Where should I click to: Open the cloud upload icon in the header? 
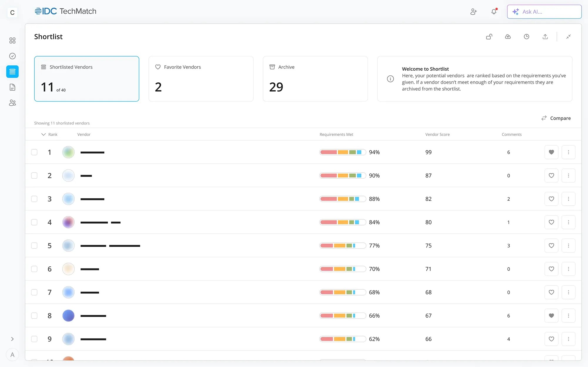click(x=508, y=36)
